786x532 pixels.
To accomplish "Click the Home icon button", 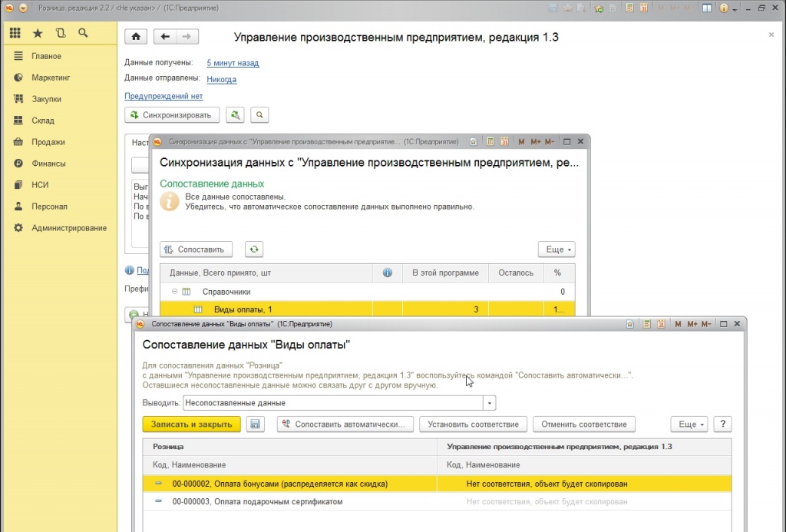I will (136, 37).
